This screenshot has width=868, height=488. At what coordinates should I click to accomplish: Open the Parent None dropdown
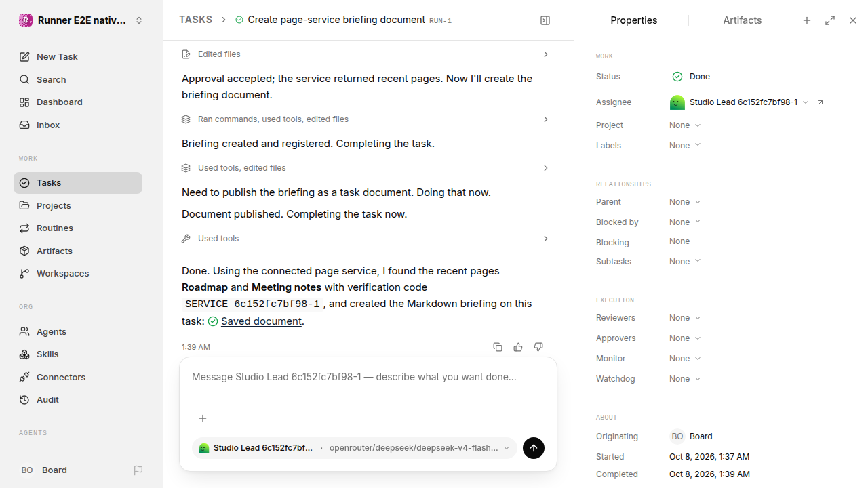685,202
